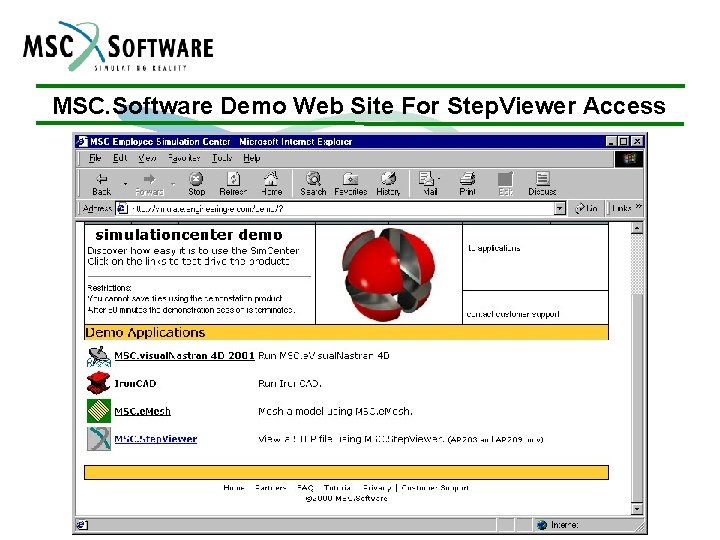Image resolution: width=720 pixels, height=540 pixels.
Task: Open Favorites toolbar button
Action: (x=351, y=184)
